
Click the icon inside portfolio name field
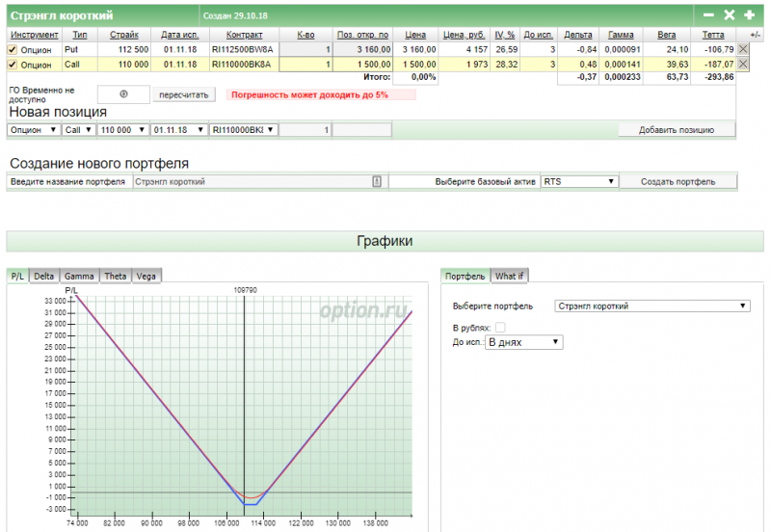[x=377, y=182]
